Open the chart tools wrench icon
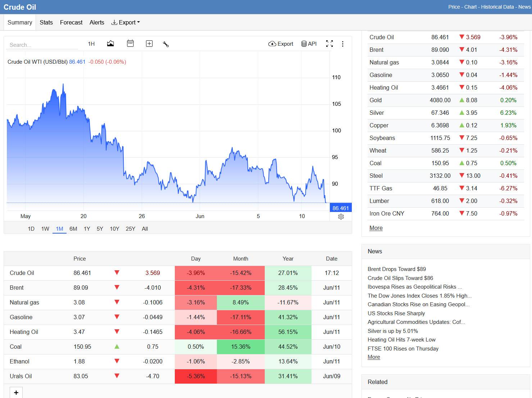The width and height of the screenshot is (532, 398). [x=166, y=44]
